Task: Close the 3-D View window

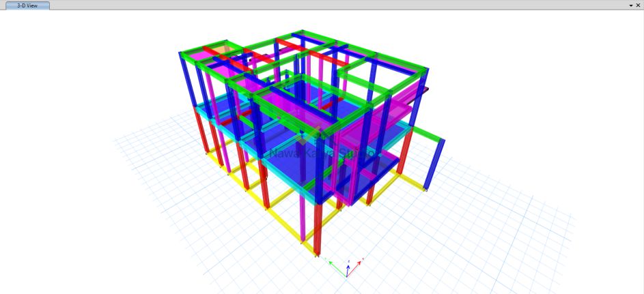Action: click(639, 5)
